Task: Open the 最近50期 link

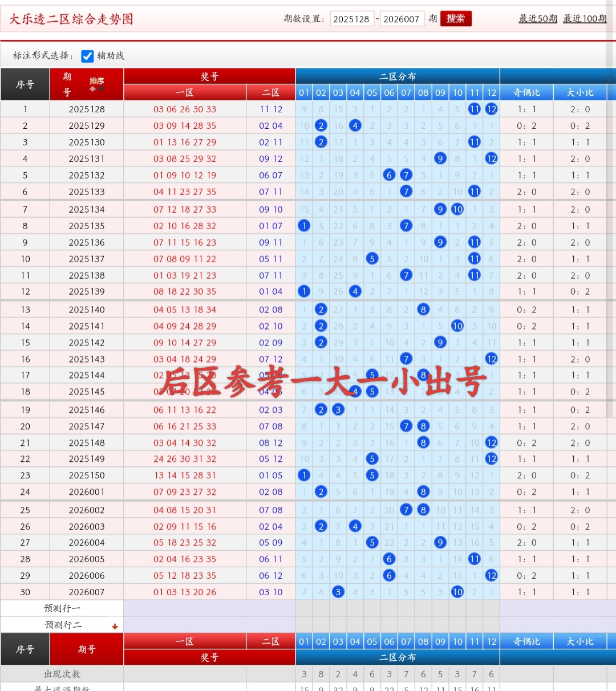Action: click(538, 19)
